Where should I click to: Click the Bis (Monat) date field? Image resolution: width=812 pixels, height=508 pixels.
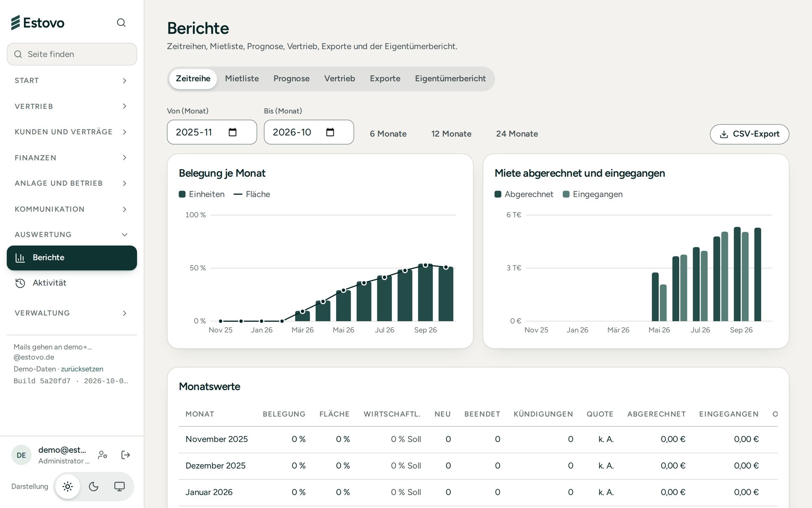[x=309, y=132]
